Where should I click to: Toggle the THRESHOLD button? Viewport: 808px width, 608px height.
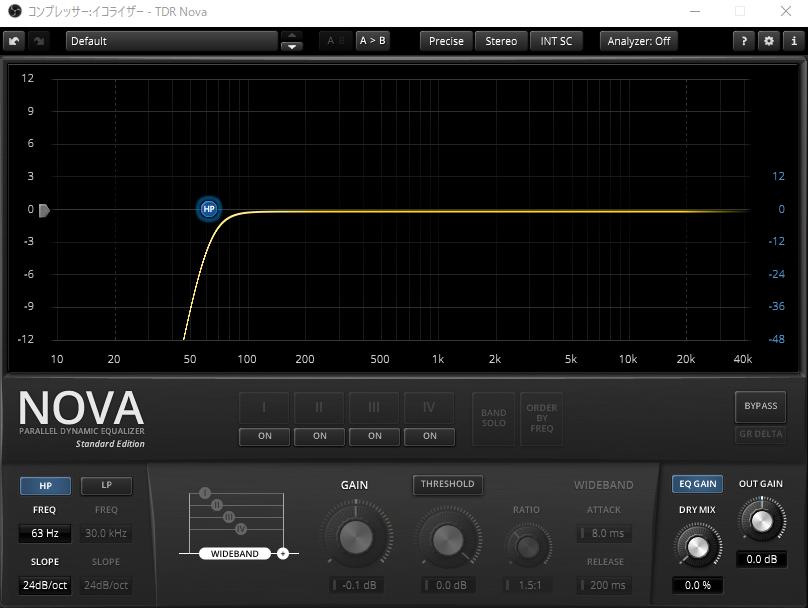[x=447, y=484]
